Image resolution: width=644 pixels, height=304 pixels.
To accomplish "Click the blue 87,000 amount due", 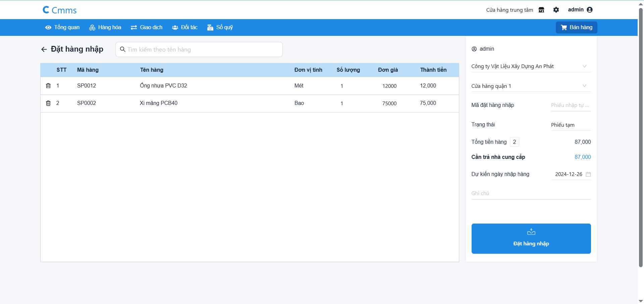I will point(583,157).
